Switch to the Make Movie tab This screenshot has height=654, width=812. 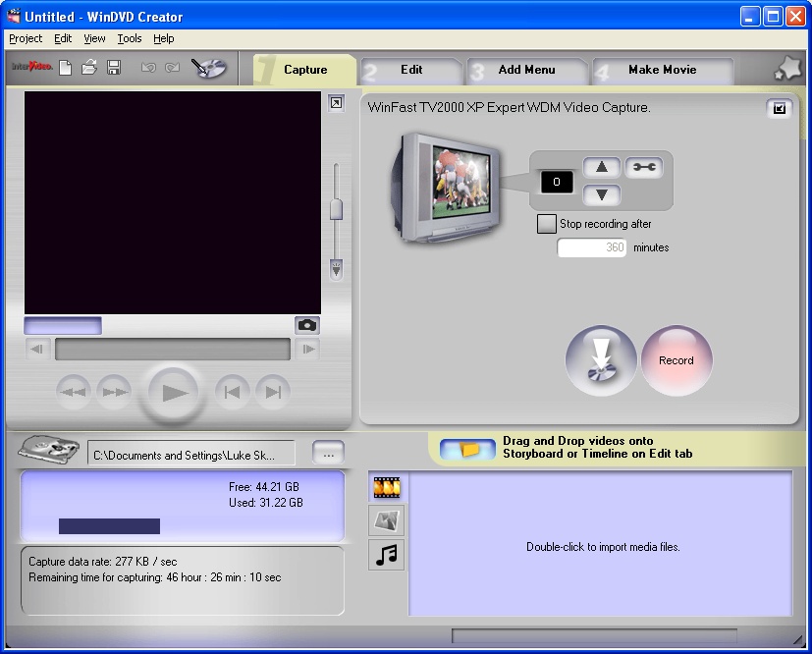[x=663, y=70]
